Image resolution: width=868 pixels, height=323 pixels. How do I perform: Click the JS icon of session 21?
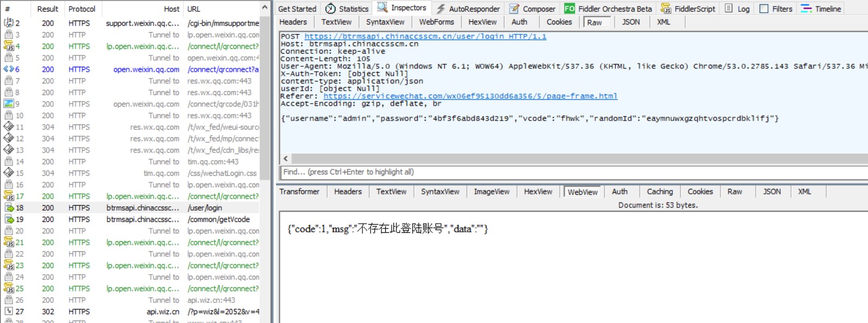click(8, 242)
